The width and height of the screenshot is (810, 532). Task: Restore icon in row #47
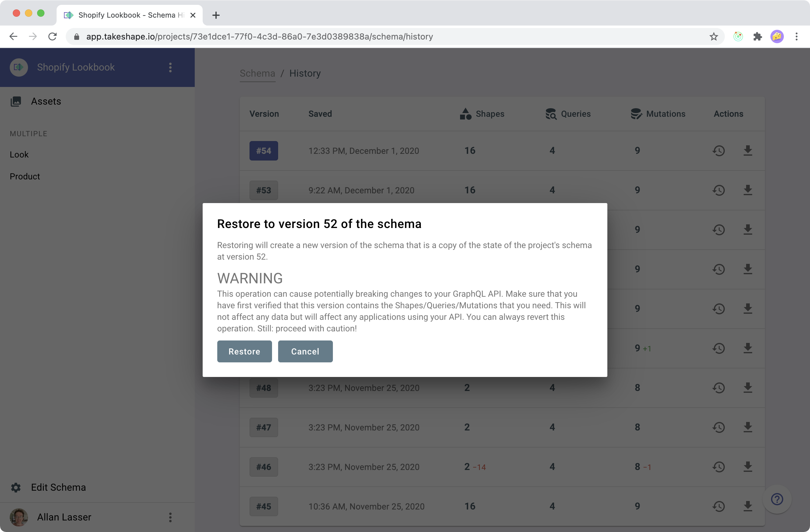click(x=719, y=427)
